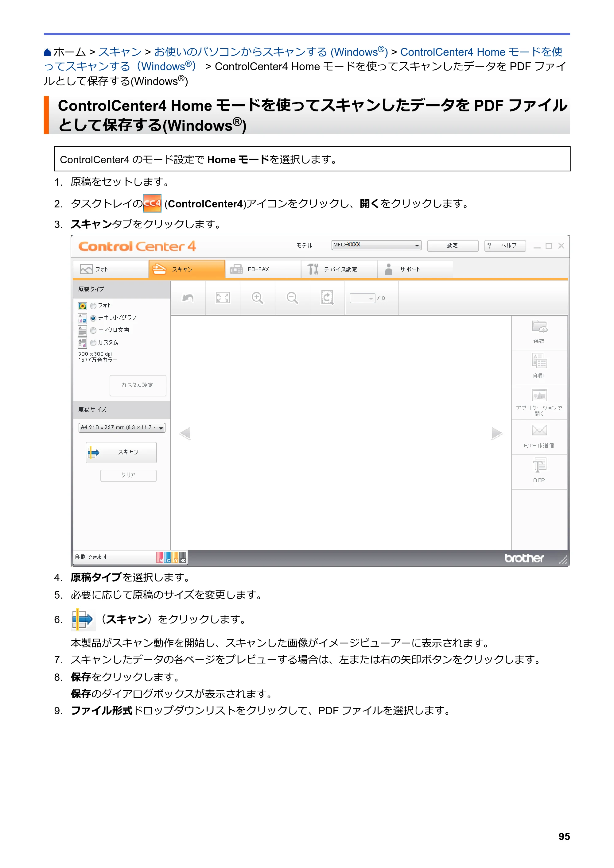This screenshot has width=614, height=868.
Task: Click the home icon in the breadcrumb
Action: click(47, 52)
